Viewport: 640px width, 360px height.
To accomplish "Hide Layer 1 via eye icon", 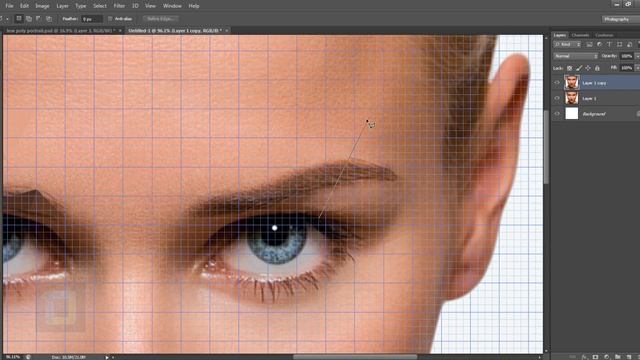I will pyautogui.click(x=557, y=98).
